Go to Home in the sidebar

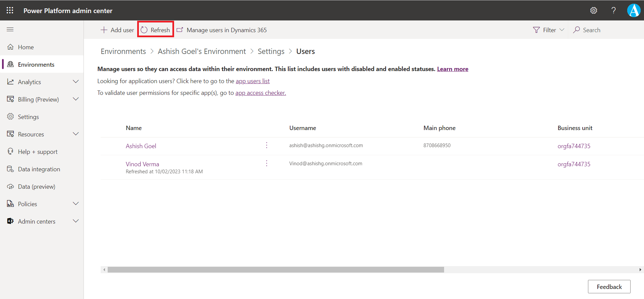pyautogui.click(x=26, y=47)
